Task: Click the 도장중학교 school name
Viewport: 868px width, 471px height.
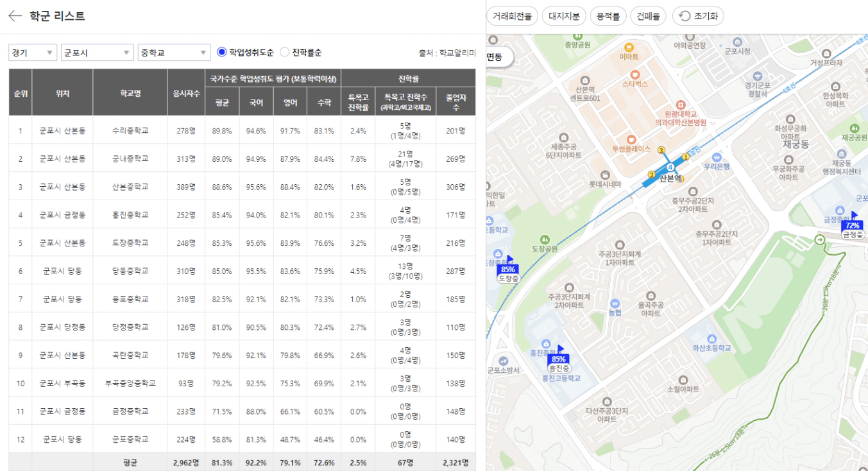Action: pyautogui.click(x=130, y=243)
